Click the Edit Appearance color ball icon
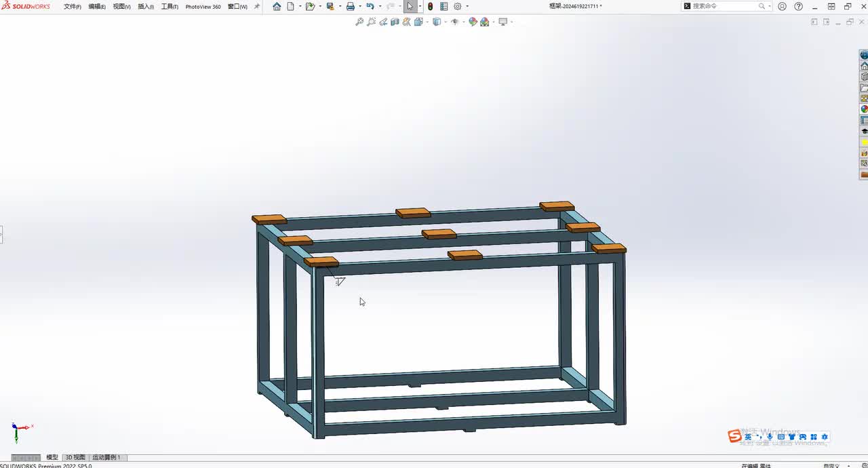The image size is (868, 468). click(473, 22)
